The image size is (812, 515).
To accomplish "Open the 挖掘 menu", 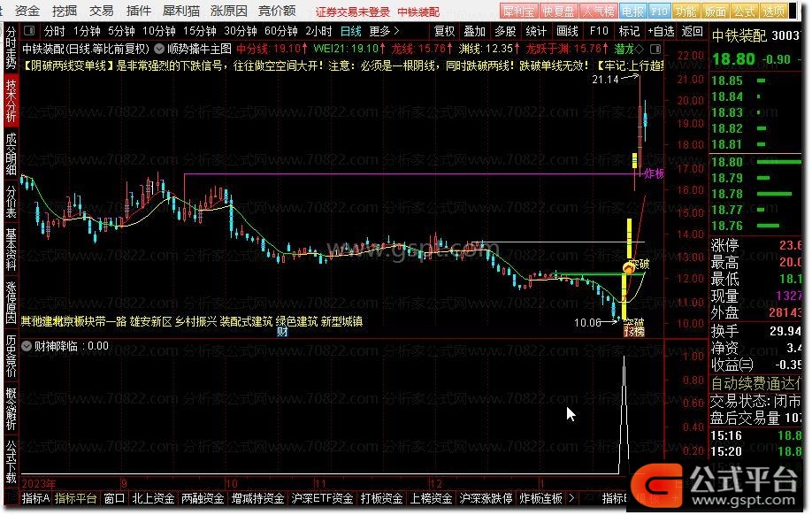I will click(65, 11).
